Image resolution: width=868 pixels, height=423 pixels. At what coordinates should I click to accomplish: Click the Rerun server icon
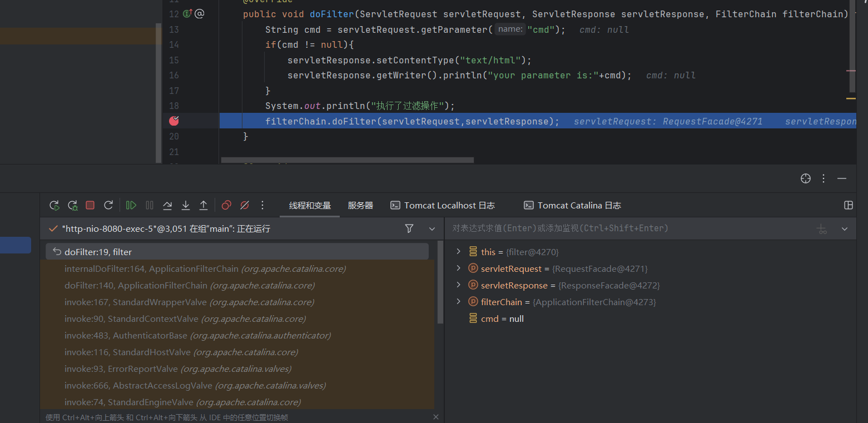tap(54, 205)
